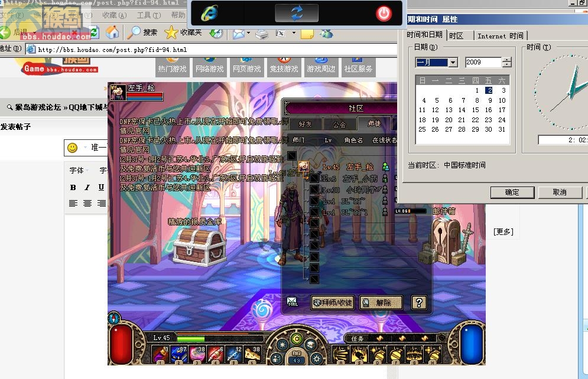Viewport: 588px width, 379px height.
Task: Open the Favorites star toolbar button
Action: [x=183, y=33]
